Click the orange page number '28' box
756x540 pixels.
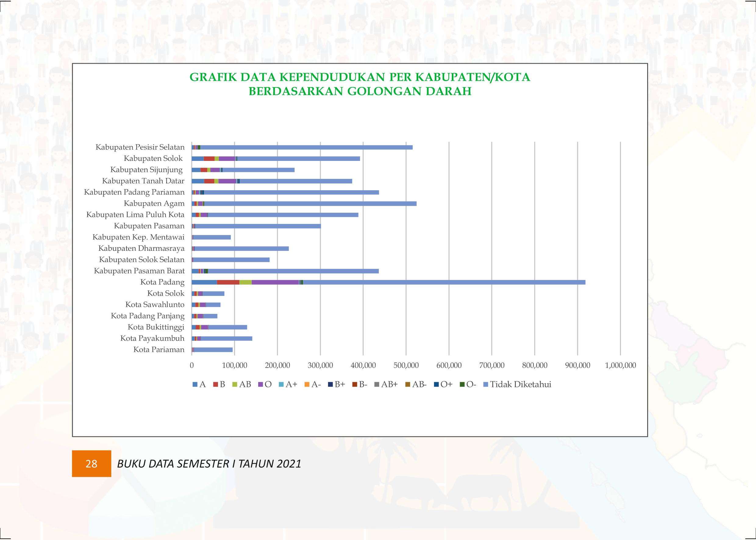point(91,464)
